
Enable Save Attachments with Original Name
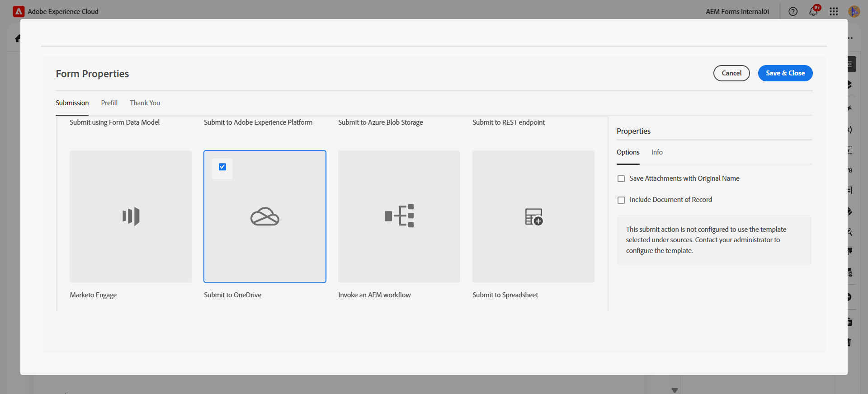click(621, 179)
